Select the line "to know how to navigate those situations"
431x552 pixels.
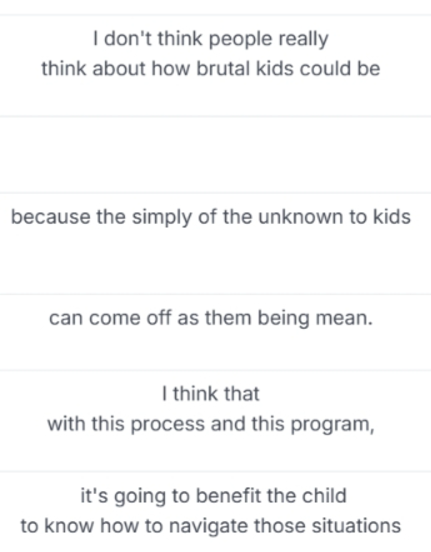click(211, 526)
